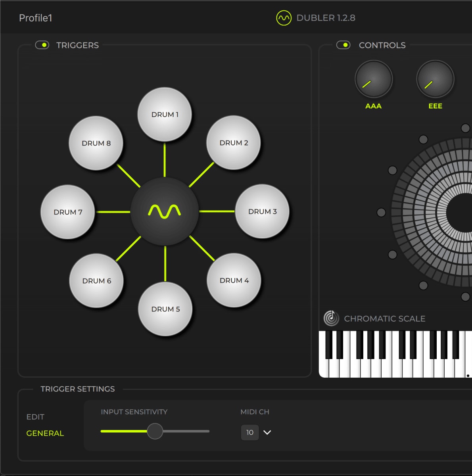Select the DRUM 4 trigger pad
The width and height of the screenshot is (472, 476).
pos(234,280)
